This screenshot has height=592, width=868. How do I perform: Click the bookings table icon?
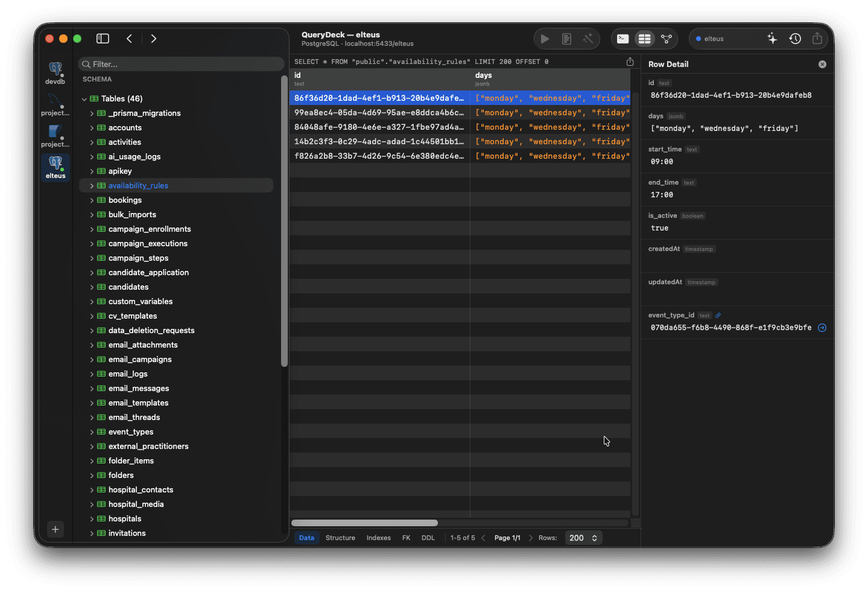[101, 200]
